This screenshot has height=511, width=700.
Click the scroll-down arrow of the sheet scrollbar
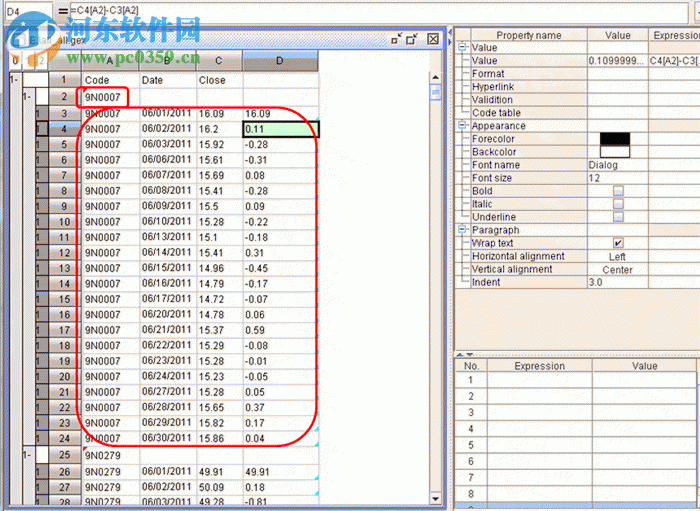click(435, 497)
